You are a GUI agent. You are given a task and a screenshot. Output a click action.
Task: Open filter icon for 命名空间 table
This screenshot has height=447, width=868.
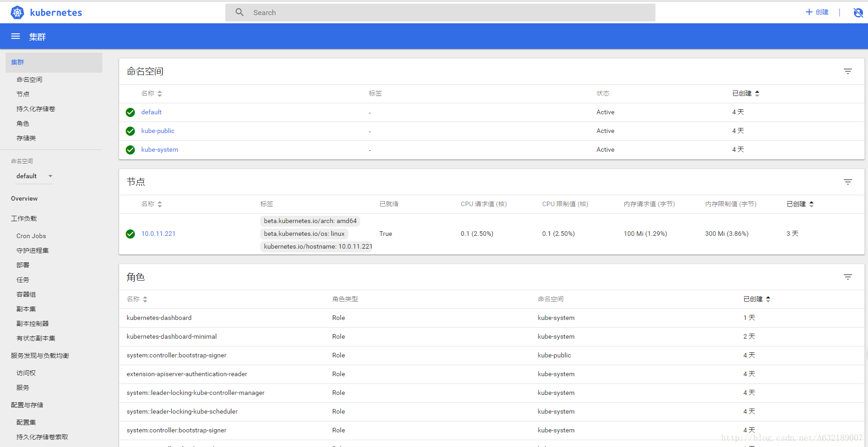point(847,71)
